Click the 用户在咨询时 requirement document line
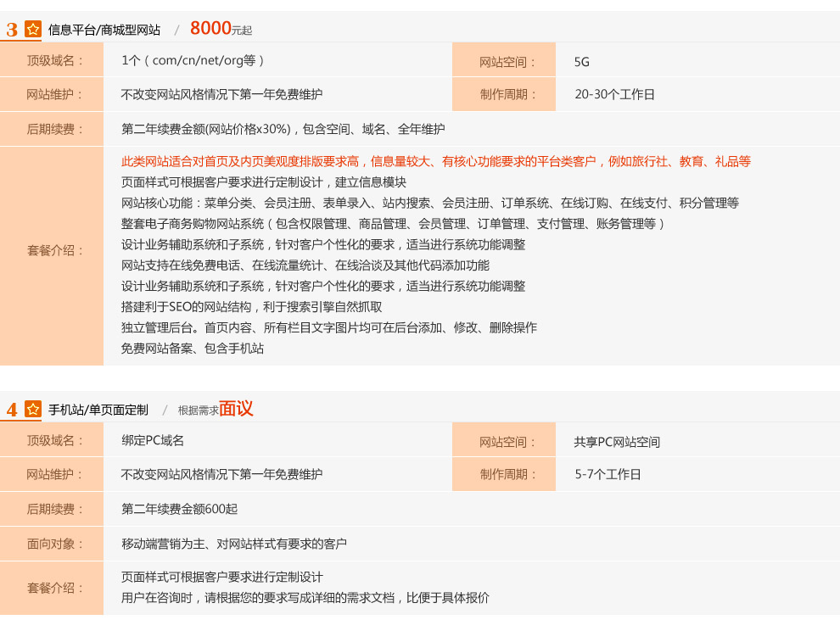Viewport: 840px width, 631px height. pyautogui.click(x=305, y=598)
